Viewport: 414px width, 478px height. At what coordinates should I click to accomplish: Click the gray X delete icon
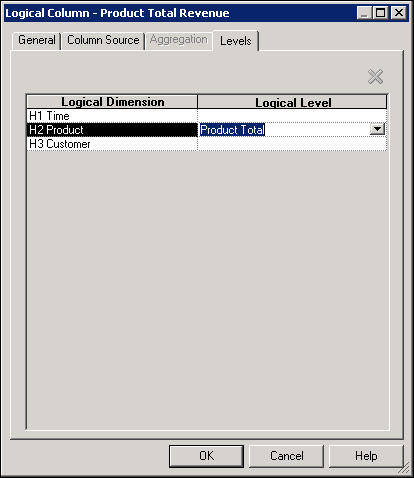(x=375, y=77)
